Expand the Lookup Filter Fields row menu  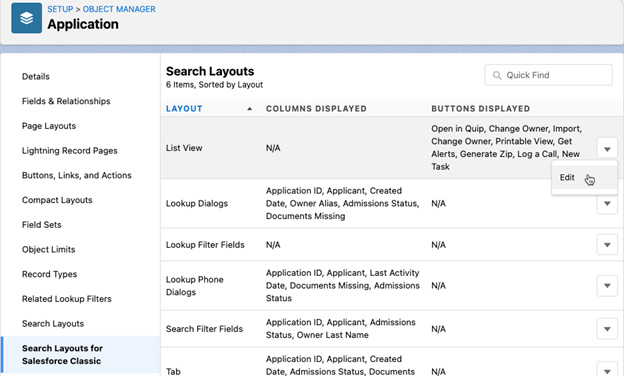pyautogui.click(x=607, y=245)
